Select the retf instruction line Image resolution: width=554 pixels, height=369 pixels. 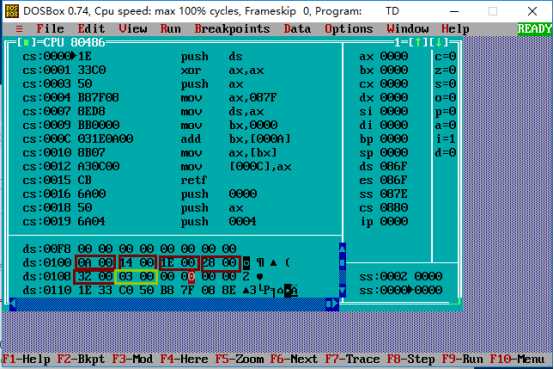115,180
